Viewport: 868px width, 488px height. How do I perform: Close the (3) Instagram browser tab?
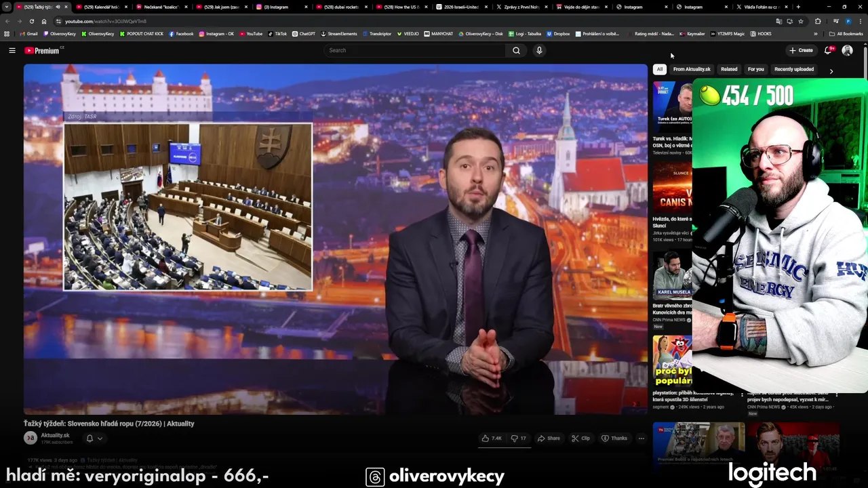[x=307, y=7]
